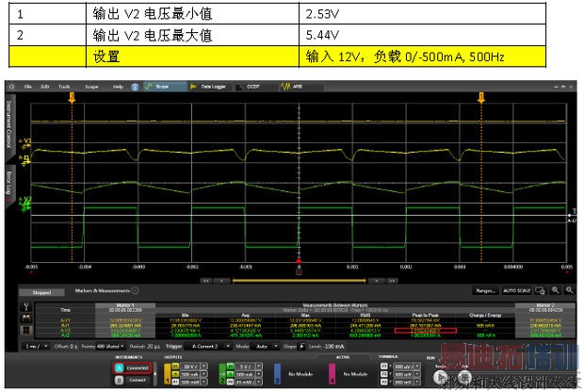
Task: Open the Edit menu
Action: click(x=45, y=87)
